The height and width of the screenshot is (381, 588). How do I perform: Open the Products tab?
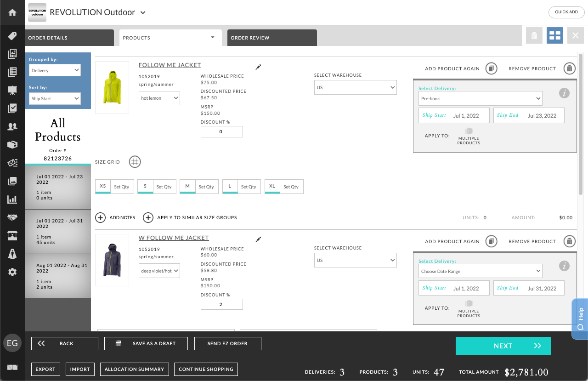[x=170, y=38]
